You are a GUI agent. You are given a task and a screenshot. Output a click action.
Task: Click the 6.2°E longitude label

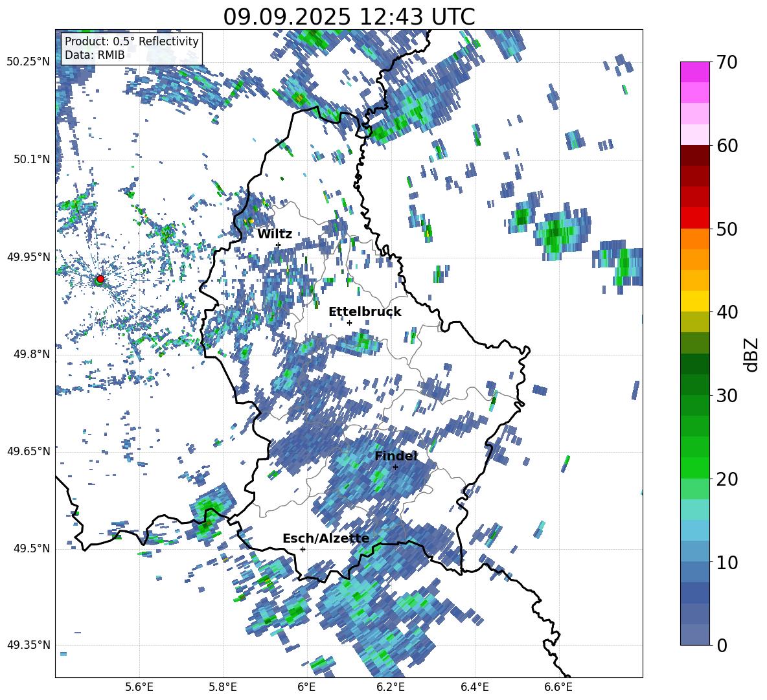click(x=391, y=687)
